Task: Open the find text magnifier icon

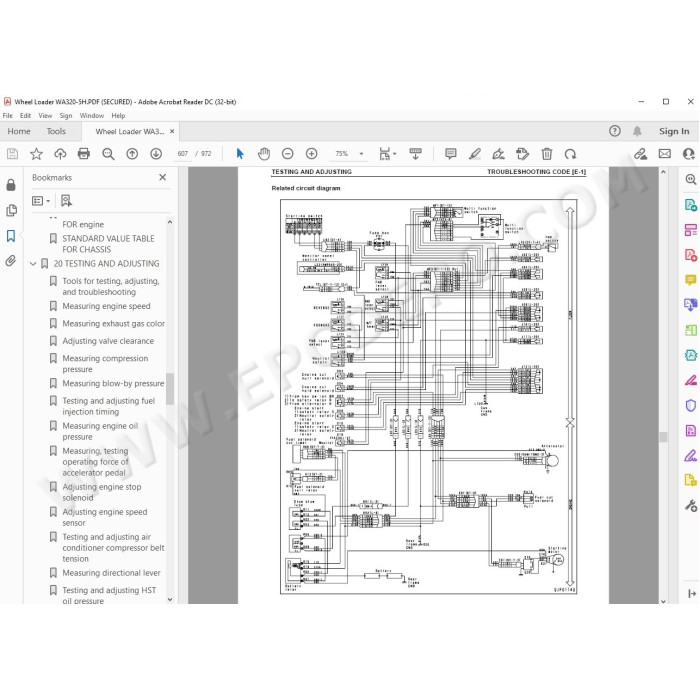Action: [108, 154]
